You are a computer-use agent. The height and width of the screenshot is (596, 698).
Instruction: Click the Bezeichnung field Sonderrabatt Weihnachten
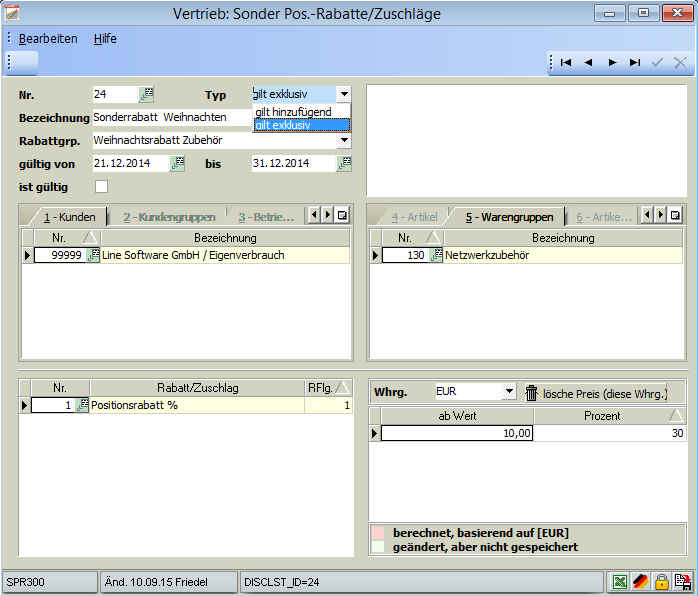click(x=172, y=117)
